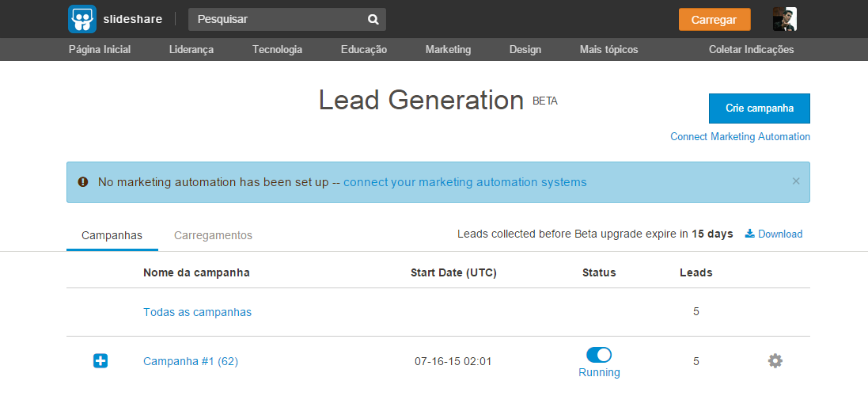Dismiss the marketing automation alert
The image size is (868, 415).
(795, 181)
